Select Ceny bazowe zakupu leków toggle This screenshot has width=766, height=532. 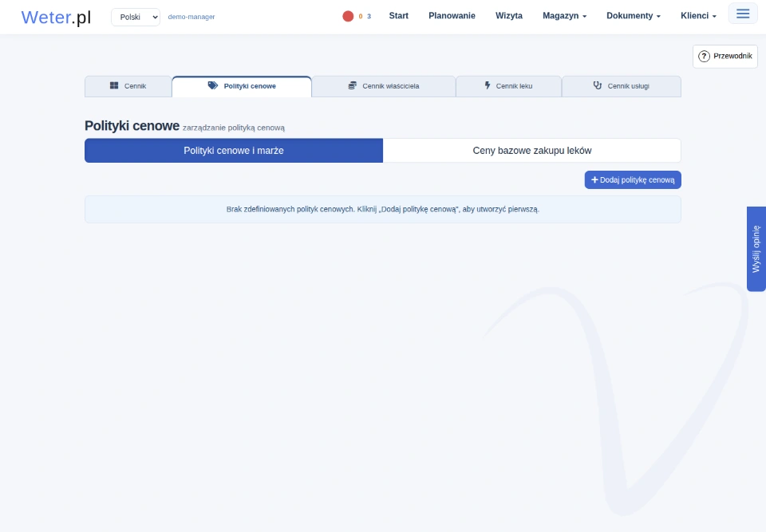532,151
